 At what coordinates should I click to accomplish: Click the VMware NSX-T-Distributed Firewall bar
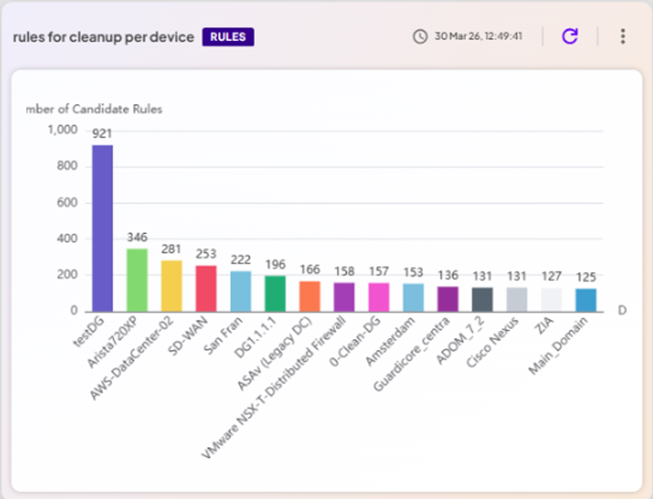[x=344, y=297]
